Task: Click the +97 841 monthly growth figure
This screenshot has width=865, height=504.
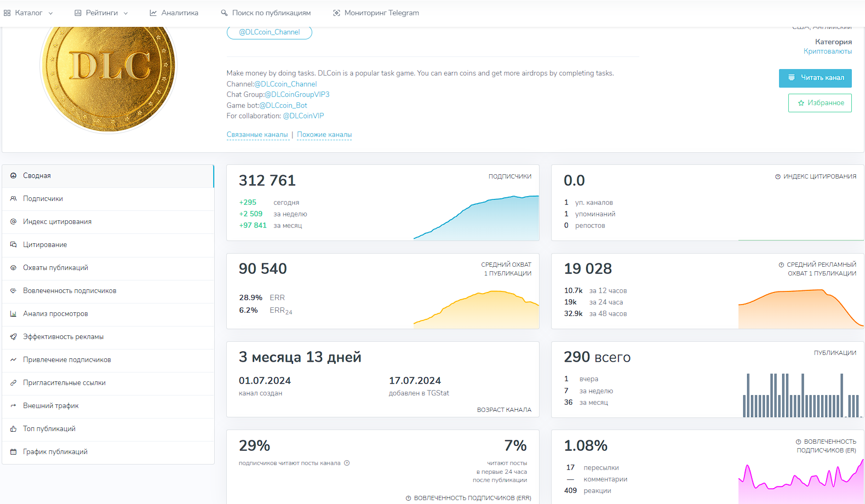Action: [x=253, y=225]
